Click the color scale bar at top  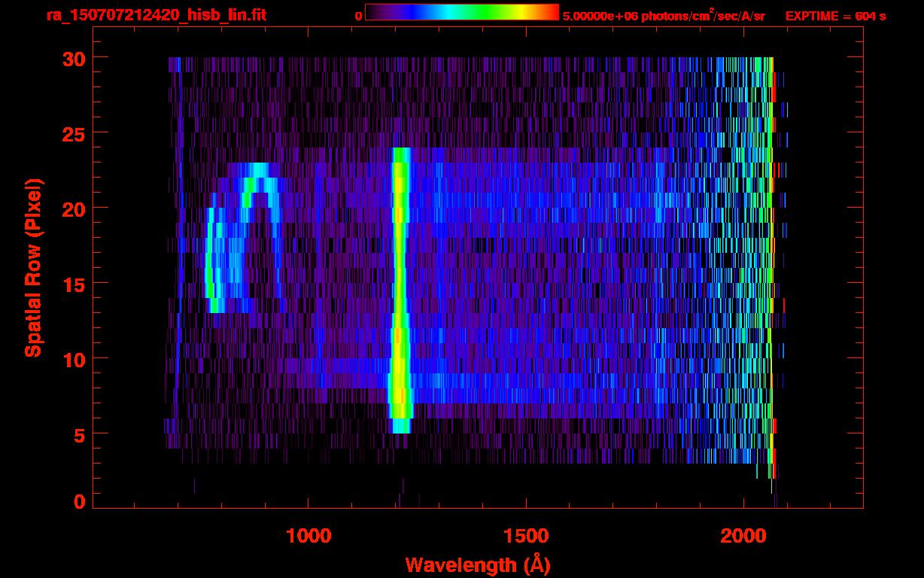[461, 12]
